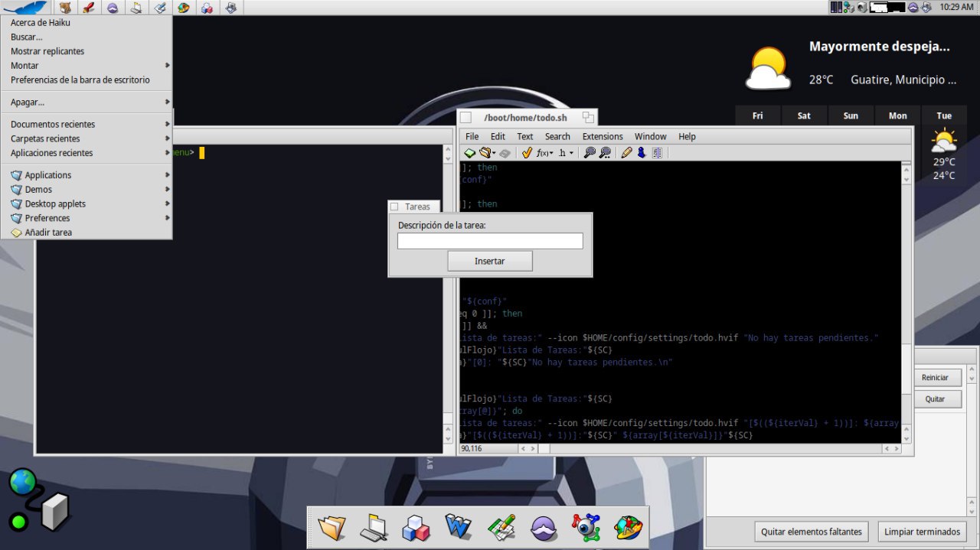This screenshot has height=550, width=980.
Task: Launch the molecule eye icon in dock
Action: pos(586,527)
